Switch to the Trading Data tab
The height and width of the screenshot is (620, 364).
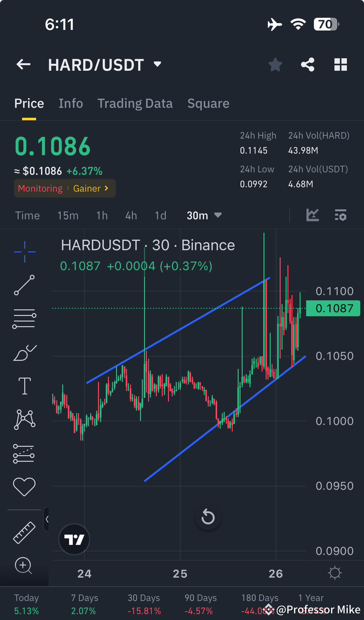click(x=135, y=103)
